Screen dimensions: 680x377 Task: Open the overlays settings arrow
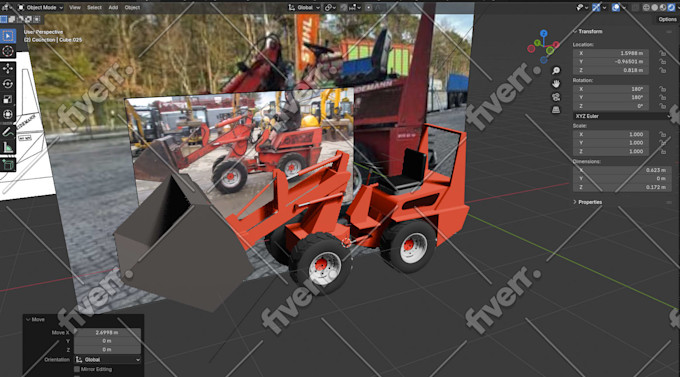click(x=624, y=7)
